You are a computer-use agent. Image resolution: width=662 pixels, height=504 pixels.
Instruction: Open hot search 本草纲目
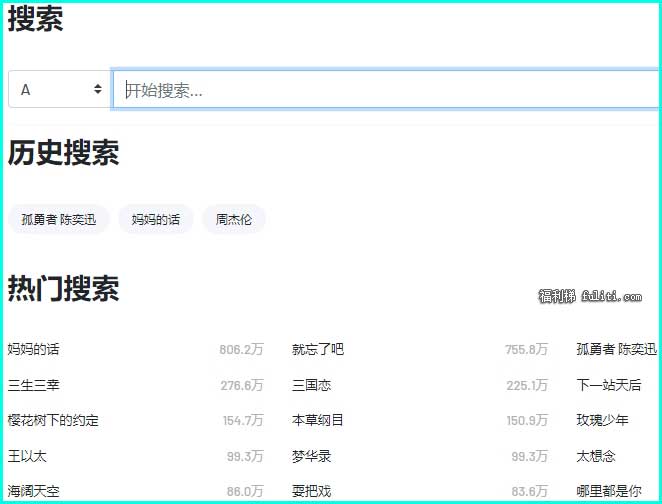(318, 420)
